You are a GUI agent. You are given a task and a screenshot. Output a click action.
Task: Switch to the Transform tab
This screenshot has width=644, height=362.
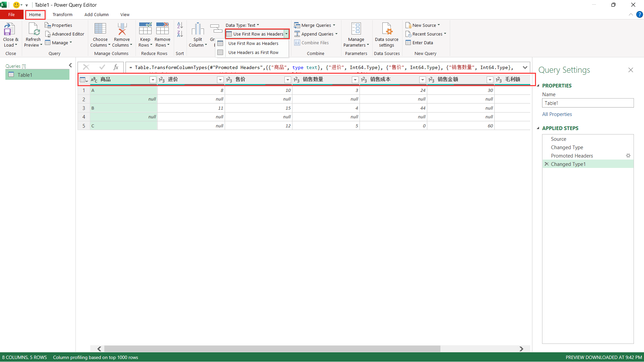[x=62, y=14]
